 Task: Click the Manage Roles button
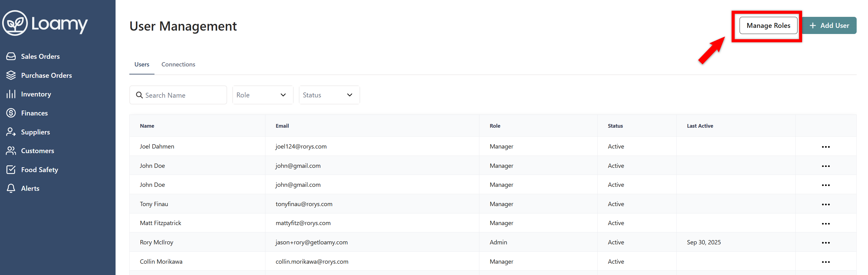click(x=768, y=26)
